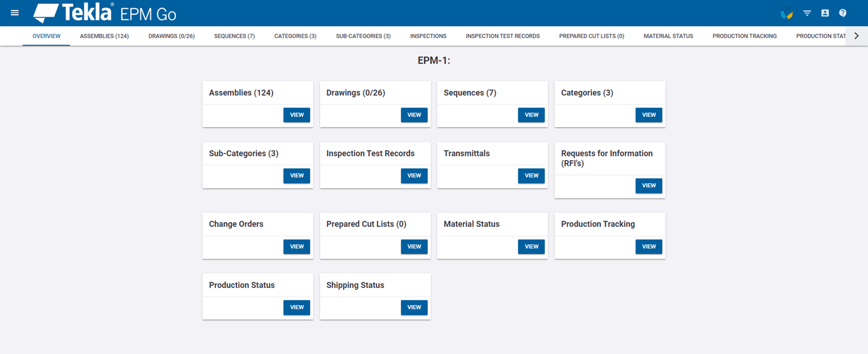Go to the Material Status tab

coord(668,36)
